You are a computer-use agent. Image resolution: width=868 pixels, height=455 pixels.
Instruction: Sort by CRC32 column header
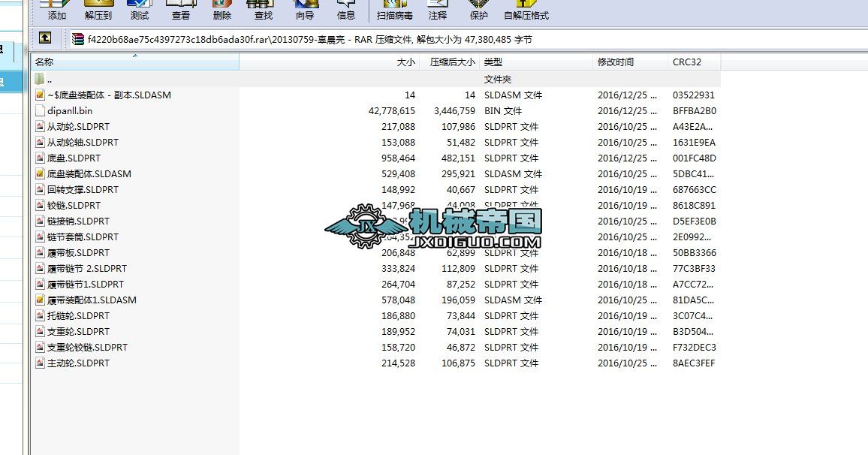pos(695,62)
